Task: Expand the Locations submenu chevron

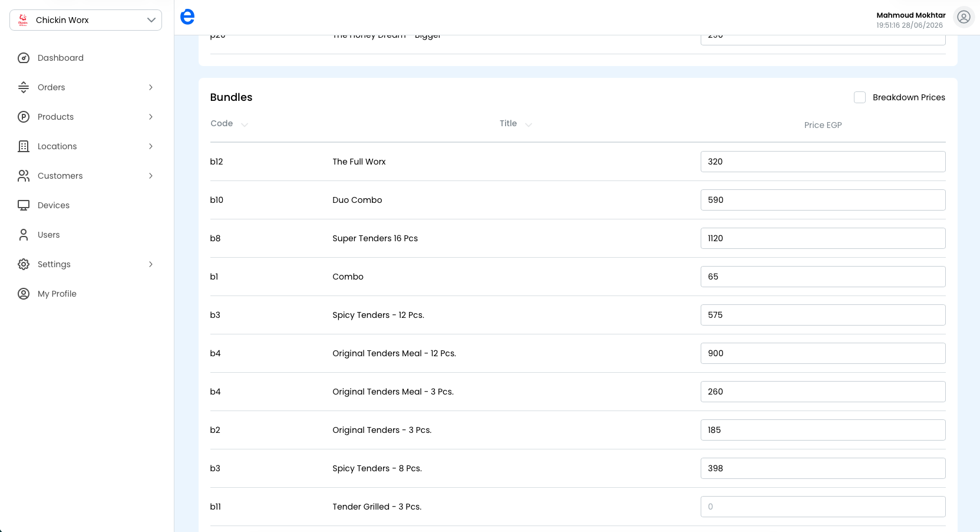Action: (x=151, y=146)
